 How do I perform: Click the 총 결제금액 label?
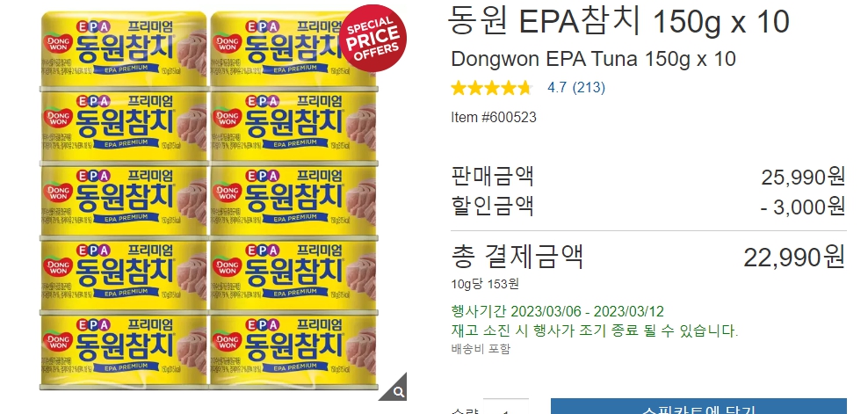pos(517,257)
